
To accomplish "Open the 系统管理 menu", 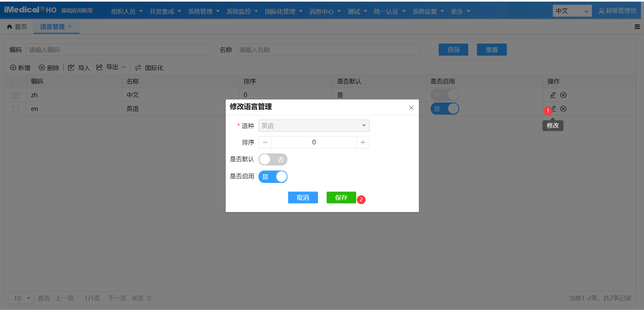I will click(x=204, y=11).
